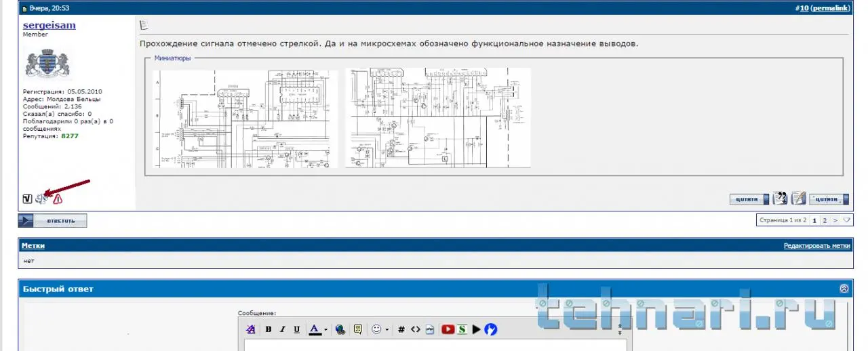The width and height of the screenshot is (868, 351).
Task: Go to page 2 of the thread
Action: tap(825, 220)
